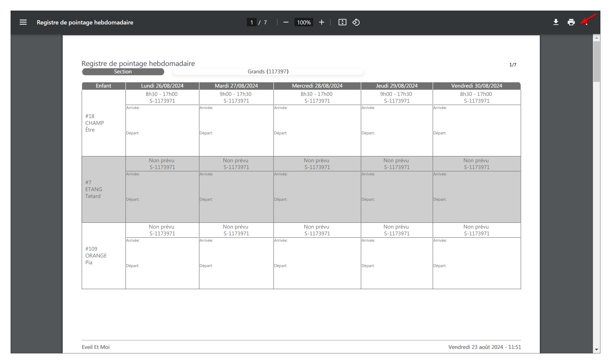Click the zoom out minus button

point(286,22)
